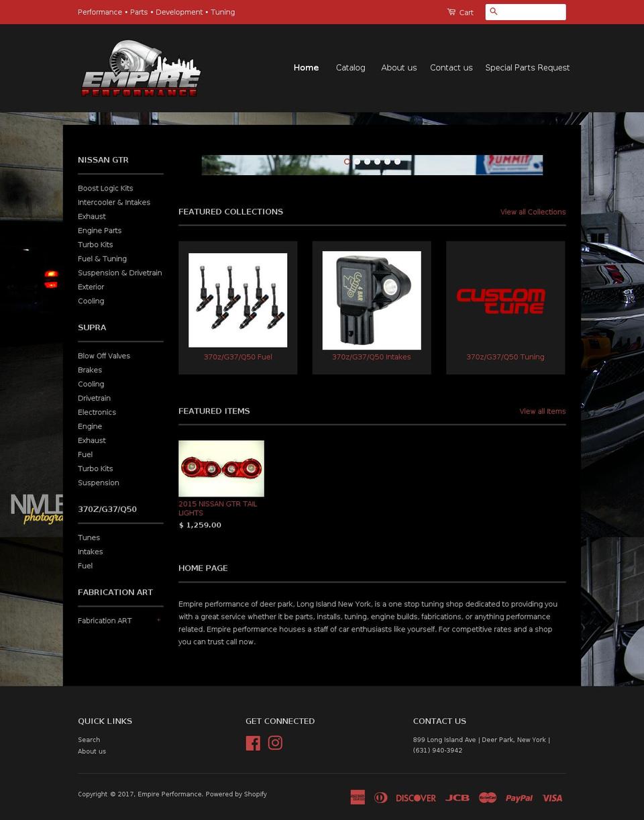The height and width of the screenshot is (820, 644).
Task: Open Nissan GTR Turbo Kits category
Action: [x=95, y=245]
